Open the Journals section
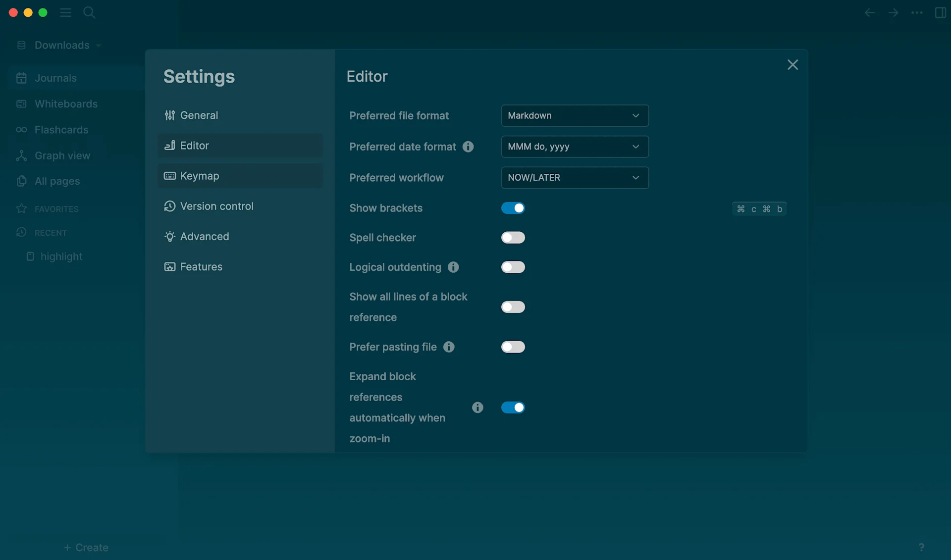The image size is (951, 560). (x=54, y=78)
